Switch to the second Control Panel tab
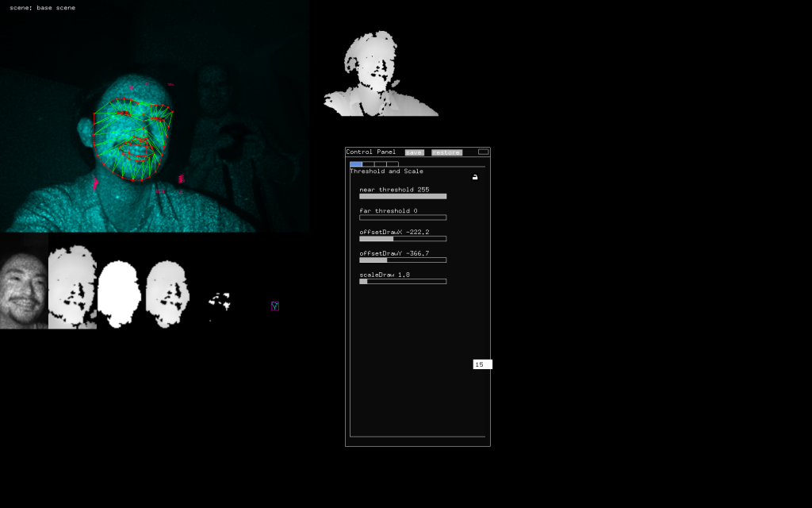This screenshot has width=812, height=508. click(x=368, y=164)
